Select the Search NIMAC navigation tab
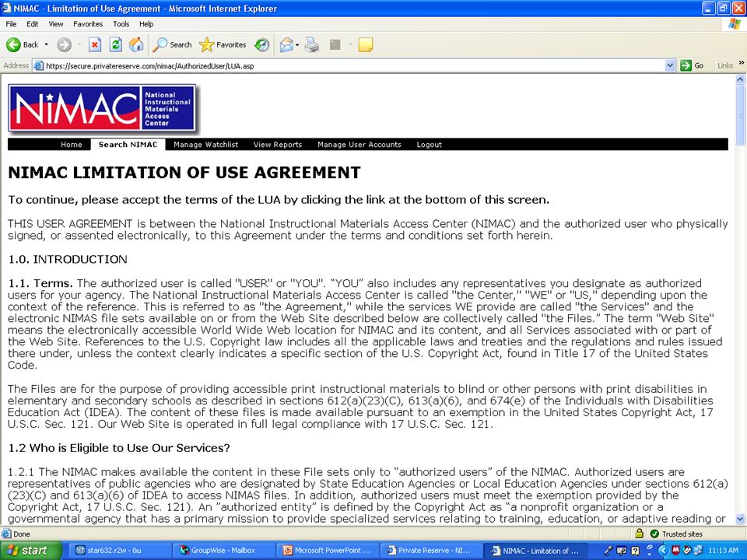Image resolution: width=747 pixels, height=560 pixels. pos(128,145)
